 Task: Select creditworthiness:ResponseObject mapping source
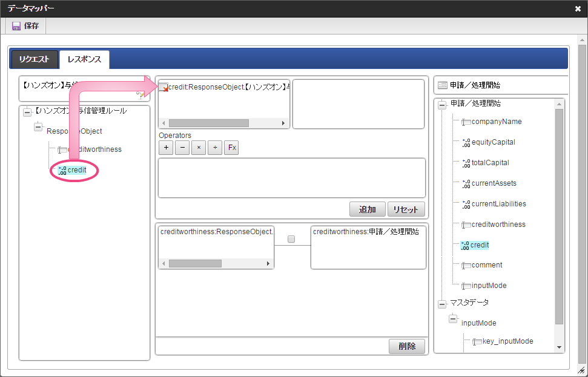(216, 232)
